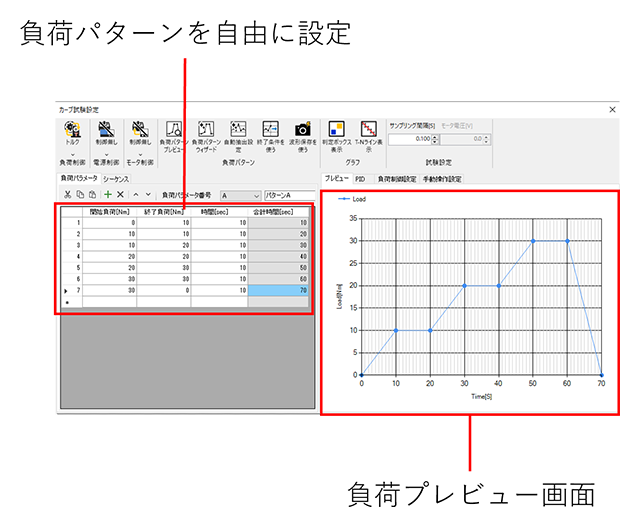Click row 6 合計時間 cell 60

click(x=278, y=279)
